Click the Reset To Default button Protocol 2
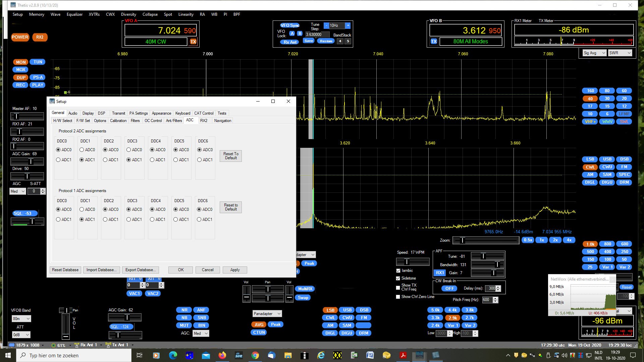Viewport: 644px width, 362px height. 230,156
